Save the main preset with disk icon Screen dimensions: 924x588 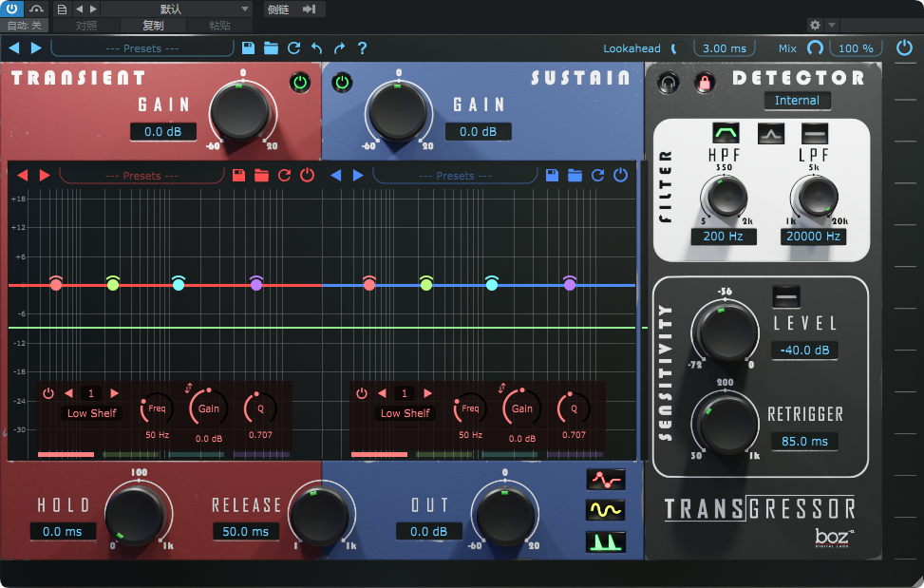click(248, 48)
